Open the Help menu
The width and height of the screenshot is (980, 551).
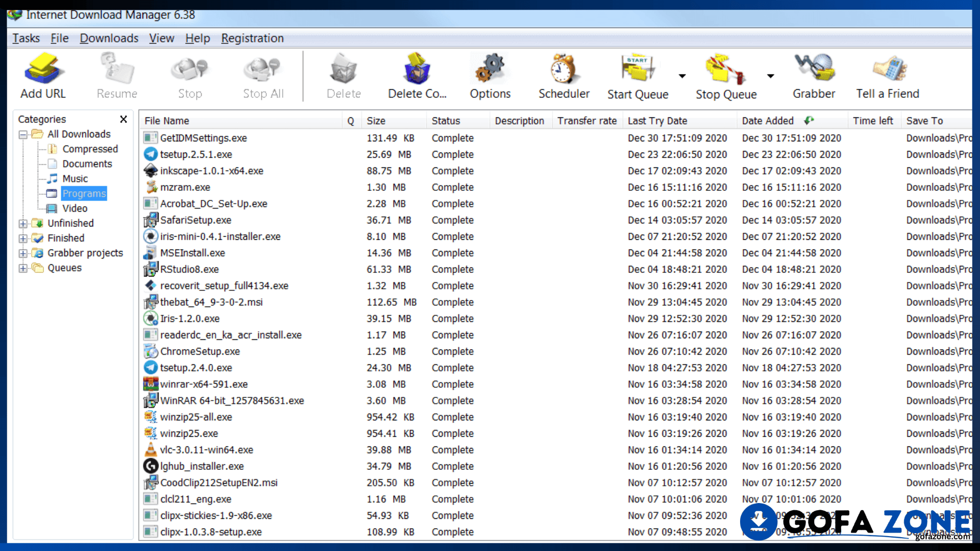pos(198,38)
